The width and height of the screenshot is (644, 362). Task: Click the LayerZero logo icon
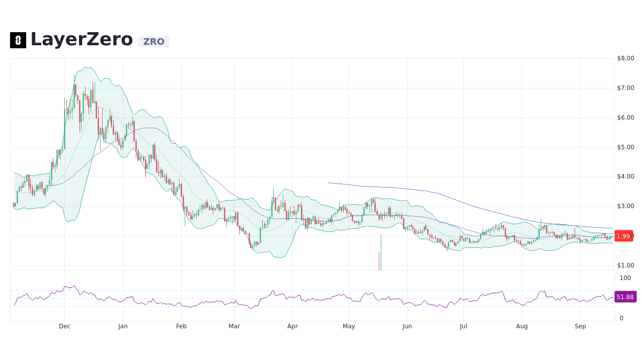[18, 40]
